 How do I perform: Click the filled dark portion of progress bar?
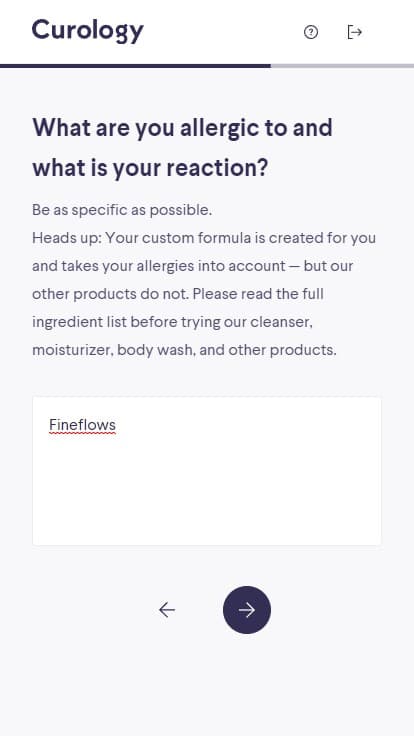pyautogui.click(x=135, y=66)
